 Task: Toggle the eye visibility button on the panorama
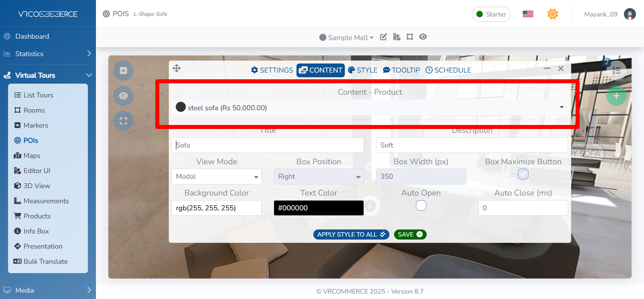click(x=123, y=96)
